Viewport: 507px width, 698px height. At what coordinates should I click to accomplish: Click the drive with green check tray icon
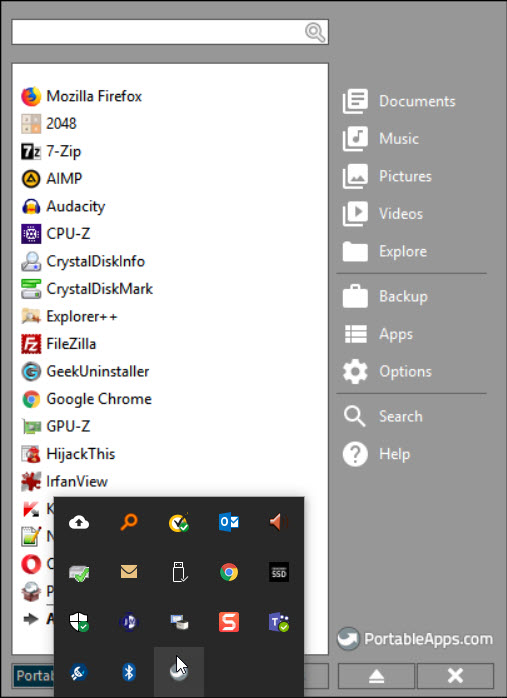(x=79, y=572)
